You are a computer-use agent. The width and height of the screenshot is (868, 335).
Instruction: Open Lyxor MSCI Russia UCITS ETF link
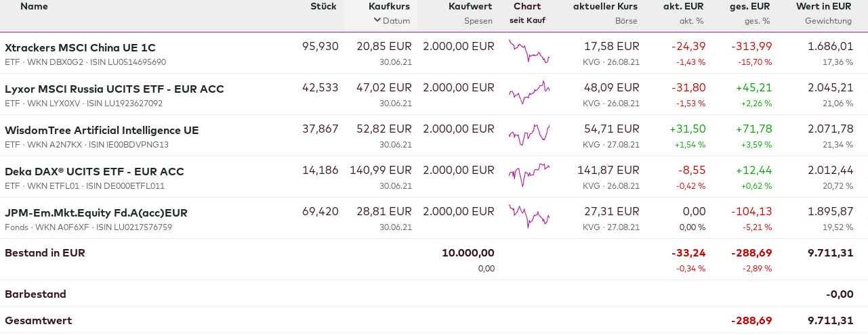(x=114, y=89)
